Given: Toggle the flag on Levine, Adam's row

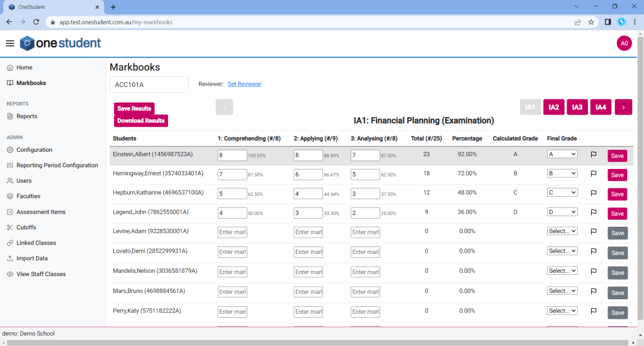Looking at the screenshot, I should [x=593, y=232].
